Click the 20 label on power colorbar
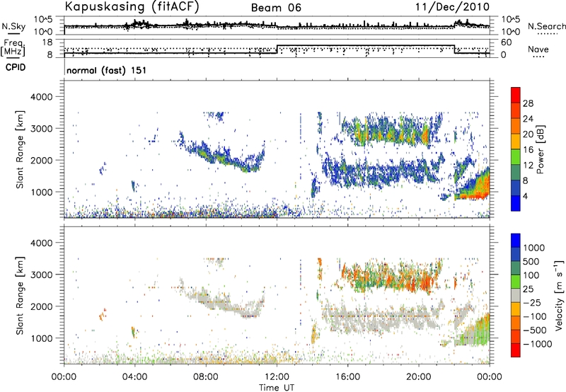The image size is (566, 392). pyautogui.click(x=528, y=134)
